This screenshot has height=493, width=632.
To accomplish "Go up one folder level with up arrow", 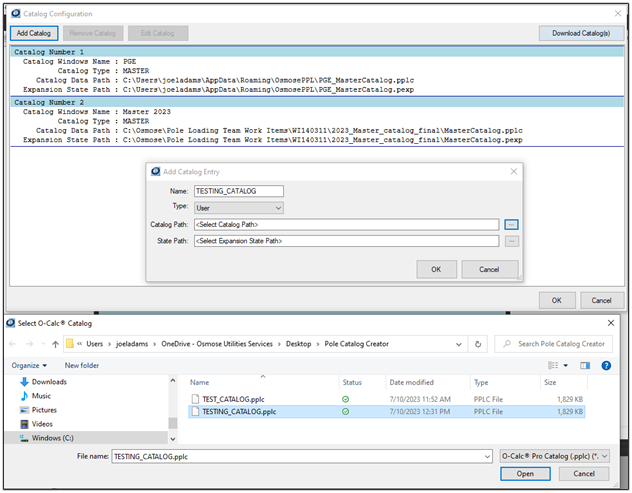I will 54,344.
